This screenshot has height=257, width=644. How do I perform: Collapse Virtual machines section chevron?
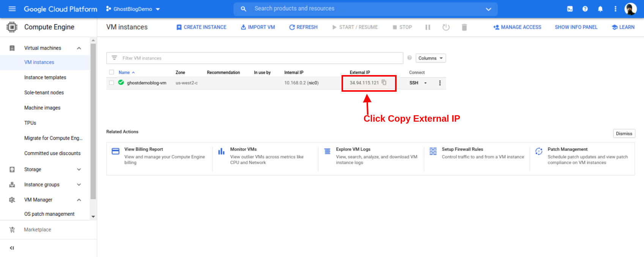click(79, 48)
